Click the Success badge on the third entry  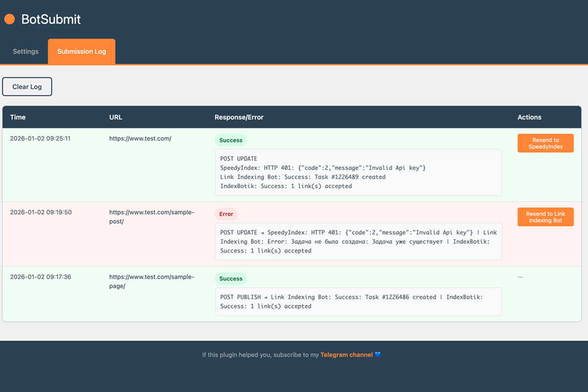(231, 278)
